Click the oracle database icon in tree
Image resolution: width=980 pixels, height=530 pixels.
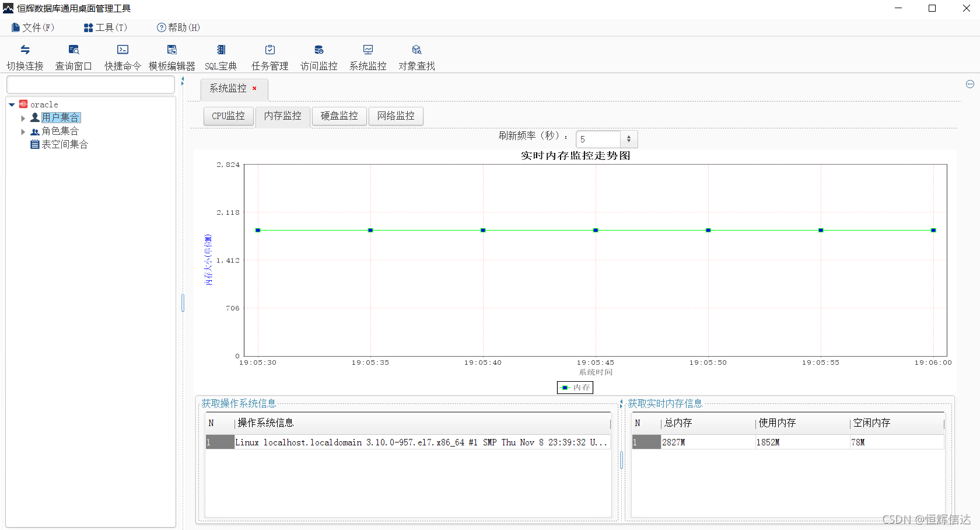(x=23, y=104)
